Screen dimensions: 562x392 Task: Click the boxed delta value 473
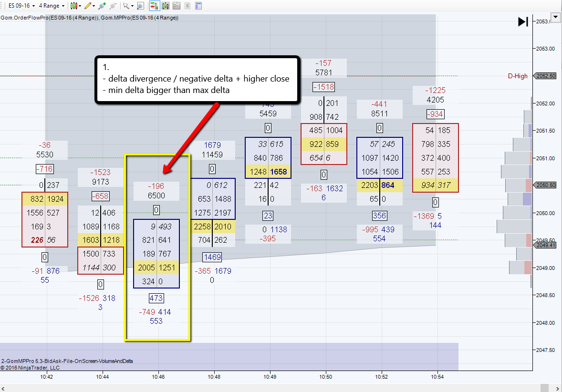pos(156,298)
